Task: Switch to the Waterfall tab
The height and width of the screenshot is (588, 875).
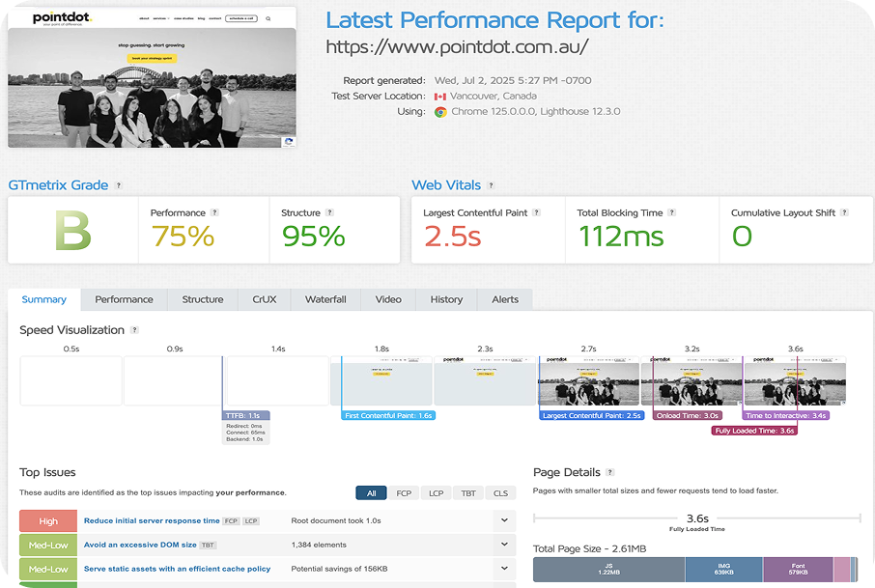Action: click(x=325, y=299)
